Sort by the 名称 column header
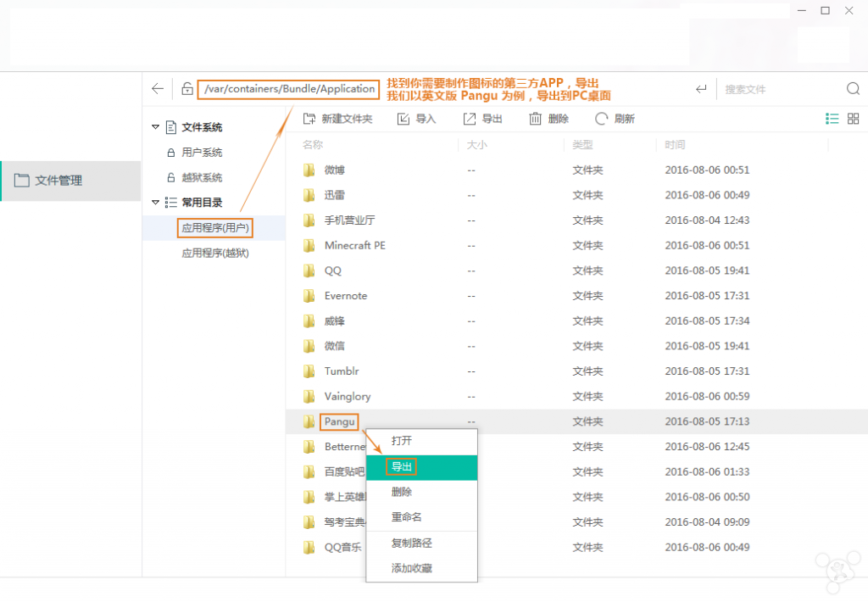868x602 pixels. pyautogui.click(x=313, y=144)
